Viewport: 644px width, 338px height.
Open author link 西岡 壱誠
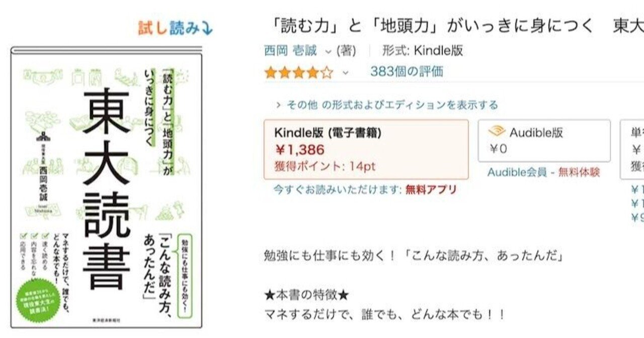pos(290,51)
